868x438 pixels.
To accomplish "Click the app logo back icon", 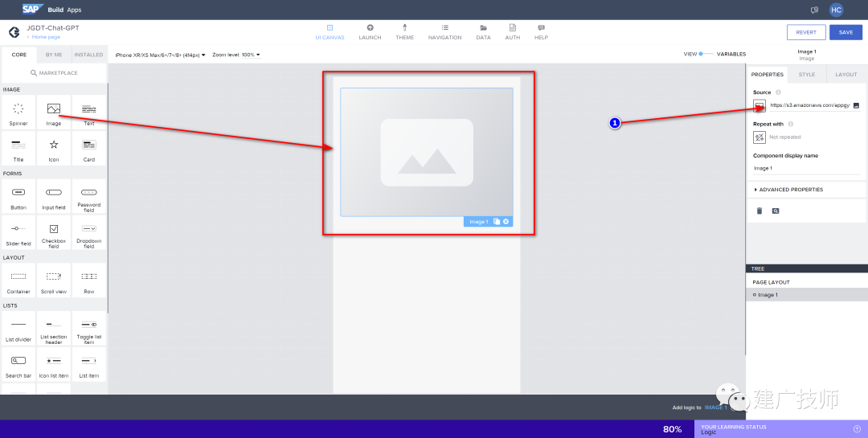I will point(14,32).
